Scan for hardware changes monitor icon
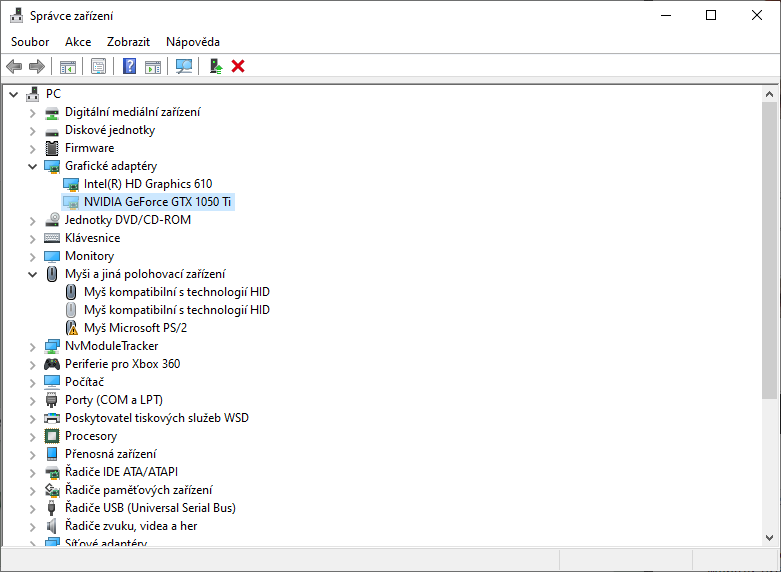This screenshot has width=781, height=572. [184, 66]
